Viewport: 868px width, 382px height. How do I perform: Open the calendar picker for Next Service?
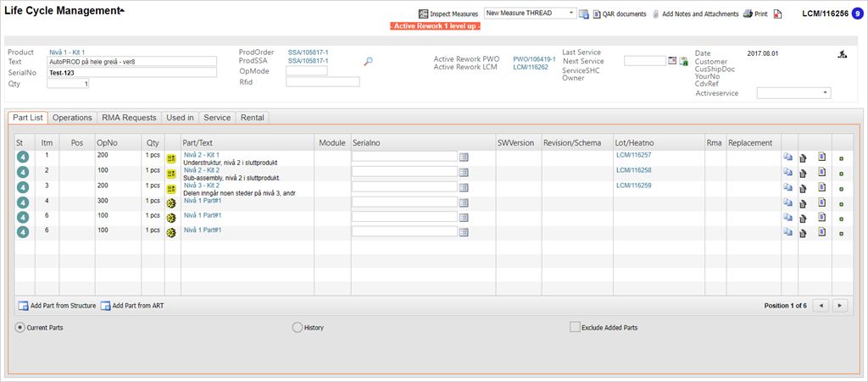(x=672, y=61)
